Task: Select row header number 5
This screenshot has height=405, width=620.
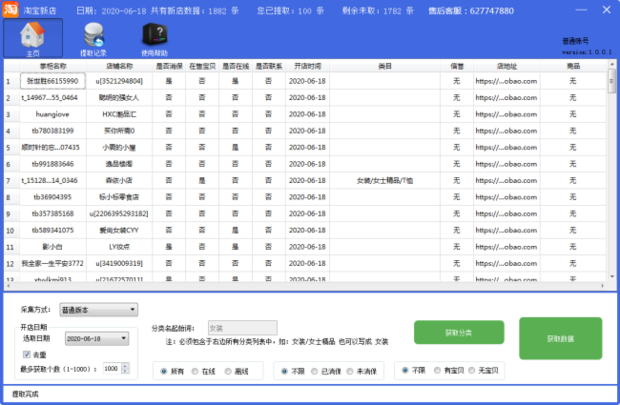Action: click(11, 148)
